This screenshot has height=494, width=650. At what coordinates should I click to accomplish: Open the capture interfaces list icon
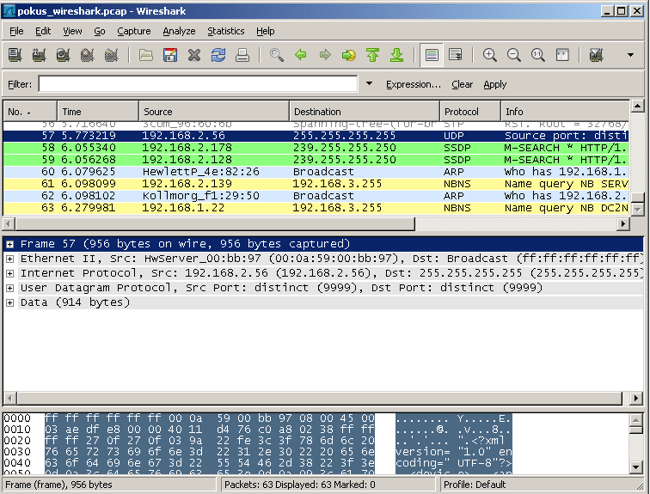pyautogui.click(x=15, y=55)
